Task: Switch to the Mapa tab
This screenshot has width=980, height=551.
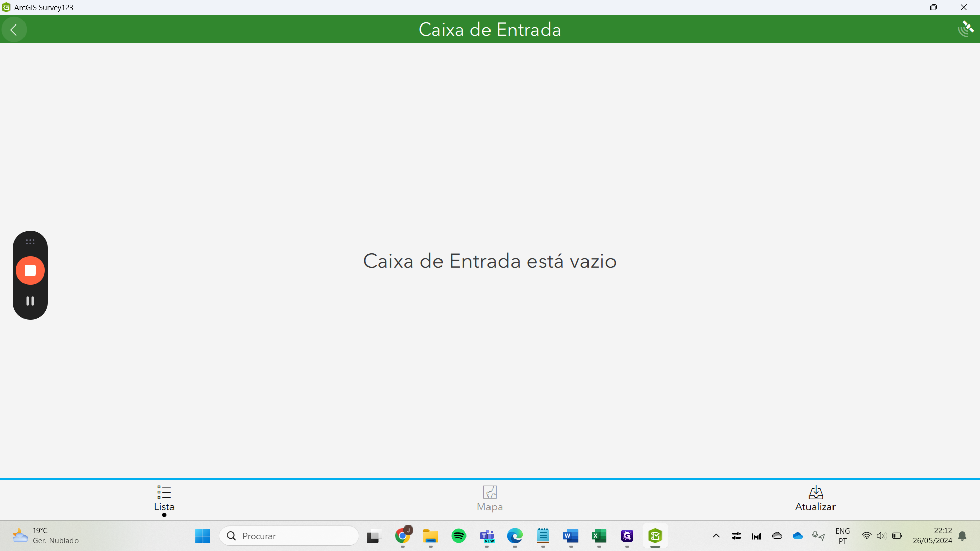Action: pos(489,499)
